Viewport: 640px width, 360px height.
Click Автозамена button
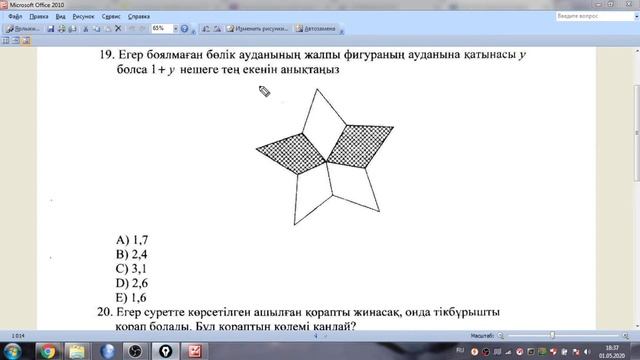tap(316, 29)
